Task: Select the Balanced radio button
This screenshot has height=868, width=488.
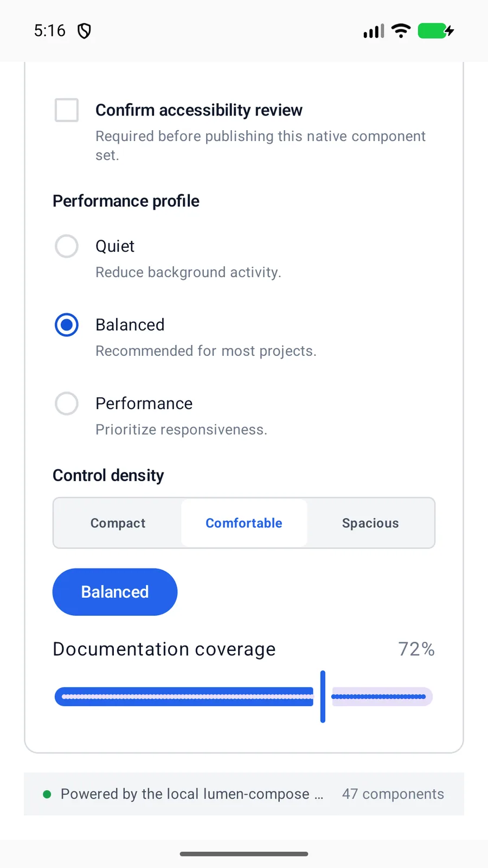Action: 67,325
